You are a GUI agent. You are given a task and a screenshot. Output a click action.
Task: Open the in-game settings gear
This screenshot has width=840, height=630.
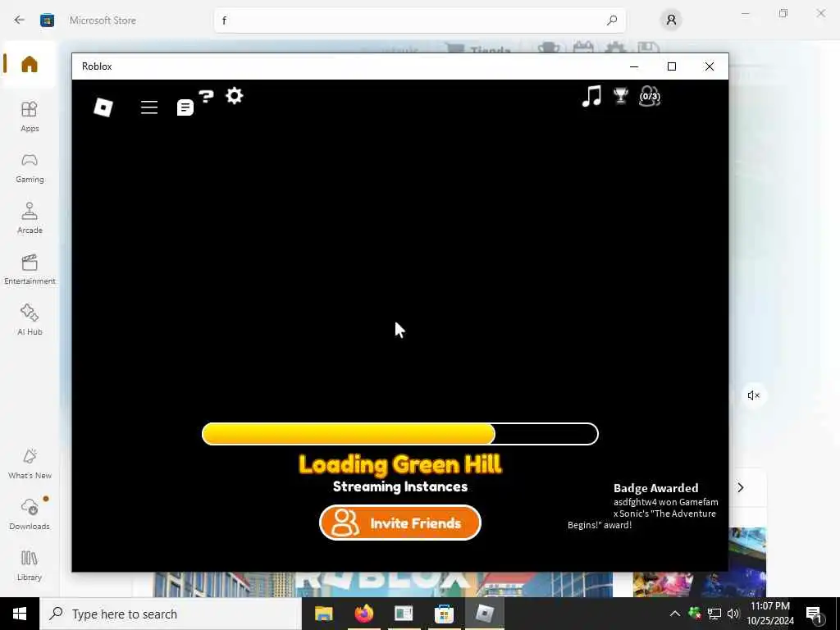pos(234,96)
